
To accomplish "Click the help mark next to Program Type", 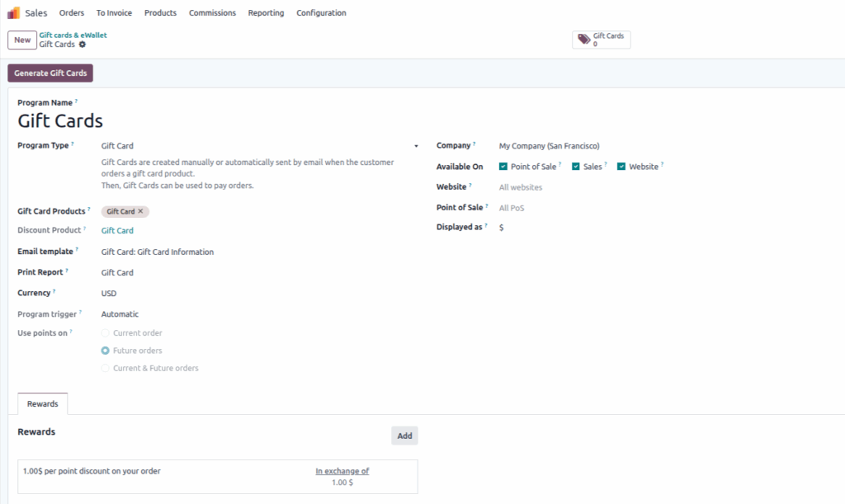I will 73,144.
